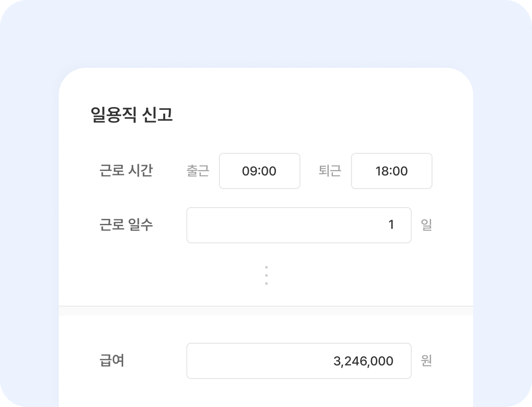Click the gray section divider band
Viewport: 532px width, 407px height.
tap(266, 311)
